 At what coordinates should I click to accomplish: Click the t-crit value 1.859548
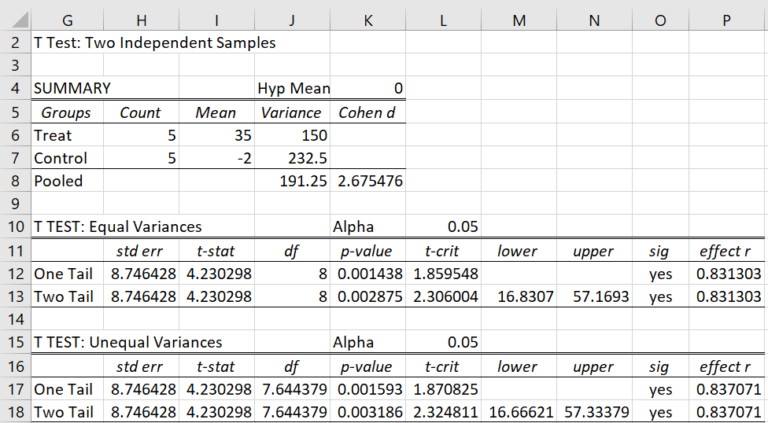pyautogui.click(x=443, y=273)
